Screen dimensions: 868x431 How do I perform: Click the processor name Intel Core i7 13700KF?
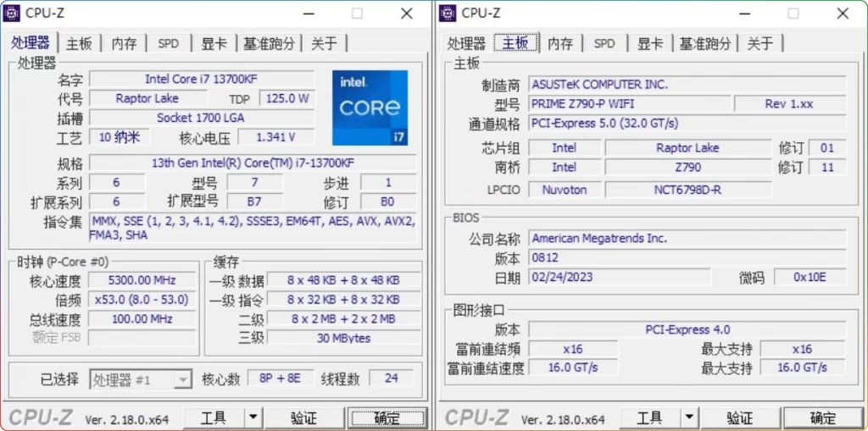coord(202,79)
